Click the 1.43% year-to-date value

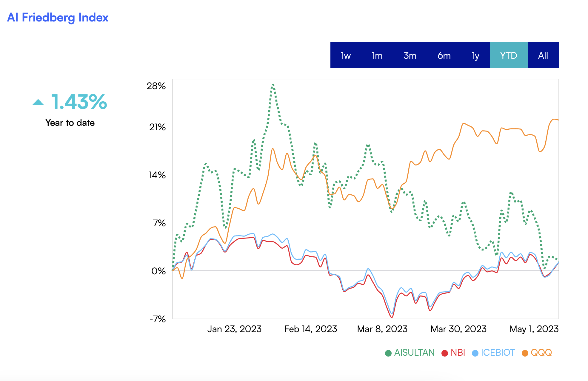pos(79,102)
